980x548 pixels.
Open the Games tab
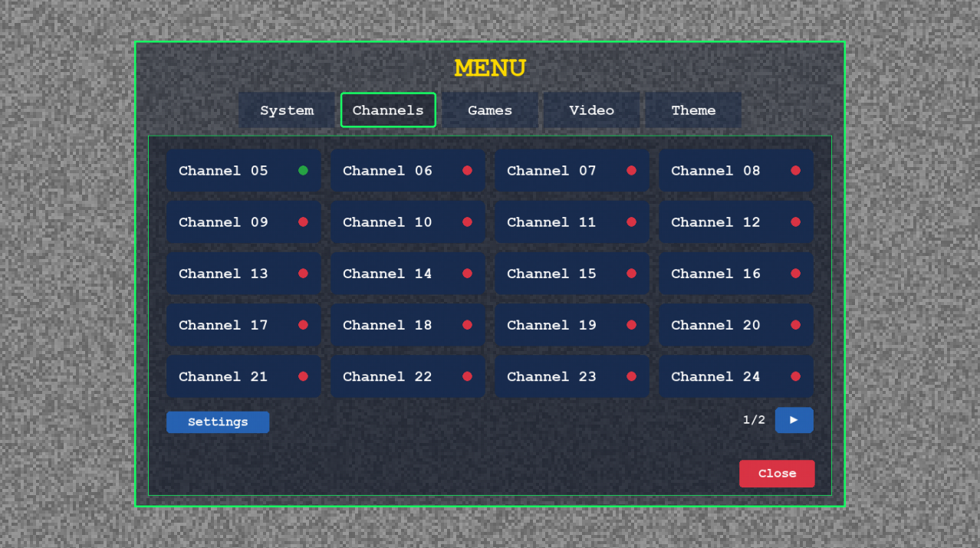coord(490,110)
